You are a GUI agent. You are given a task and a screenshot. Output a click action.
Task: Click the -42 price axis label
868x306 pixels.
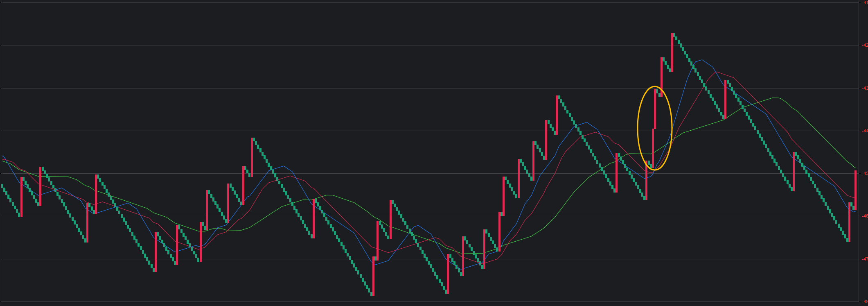[864, 45]
